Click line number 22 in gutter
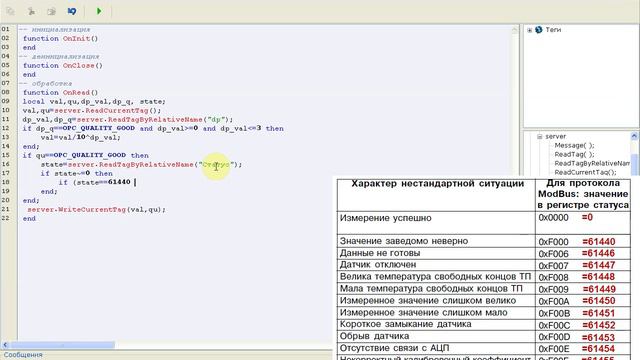640x360 pixels. [5, 218]
